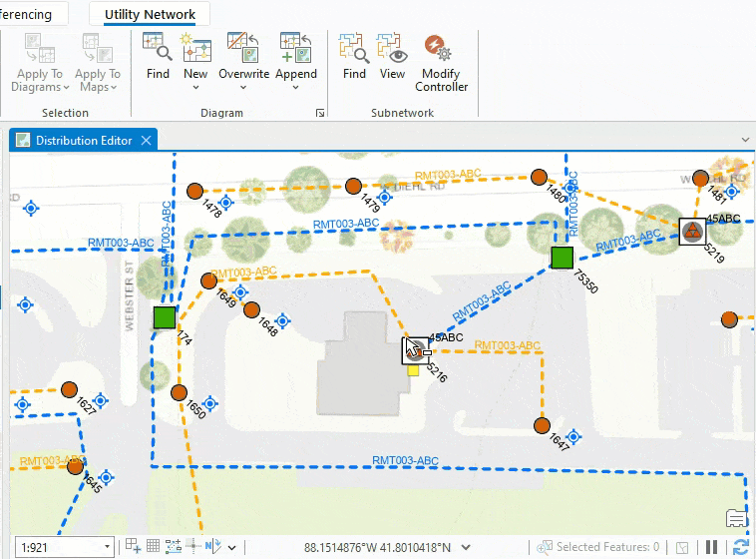Image resolution: width=756 pixels, height=559 pixels.
Task: Click the Append to diagram icon
Action: pos(296,47)
